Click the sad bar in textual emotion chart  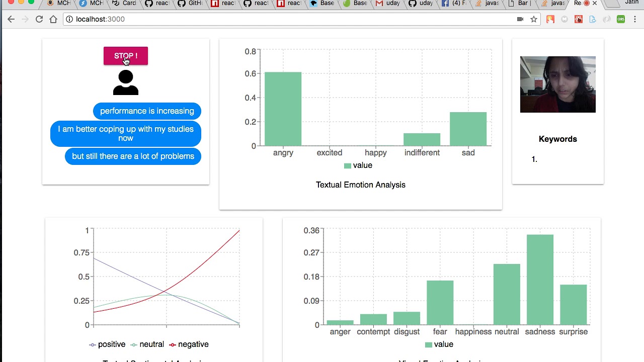point(468,129)
